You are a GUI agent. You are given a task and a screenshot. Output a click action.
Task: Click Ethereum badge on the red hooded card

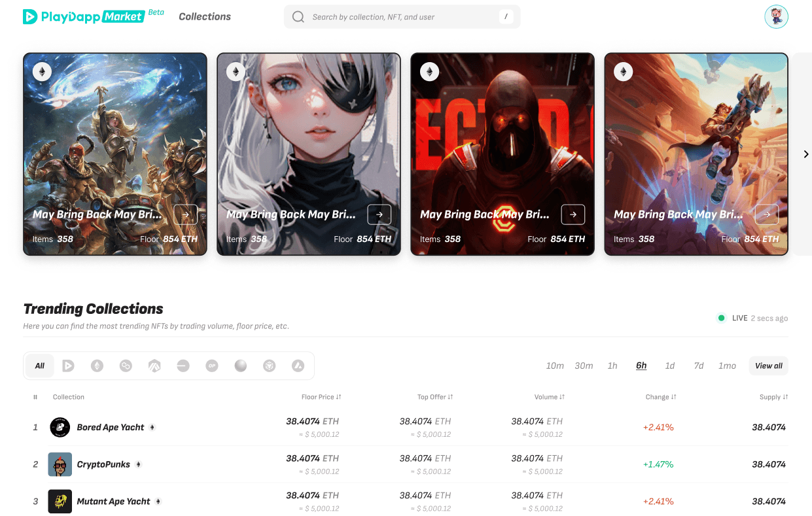(430, 72)
